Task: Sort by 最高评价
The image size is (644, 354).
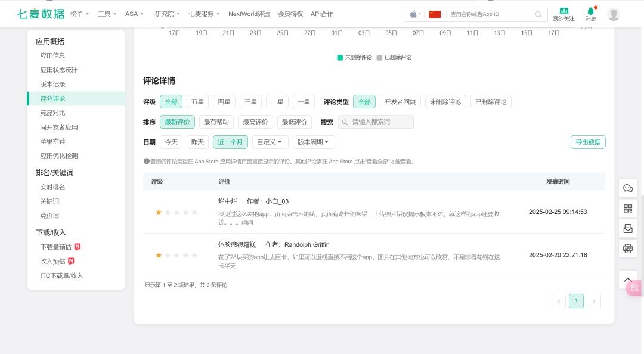Action: click(x=255, y=122)
